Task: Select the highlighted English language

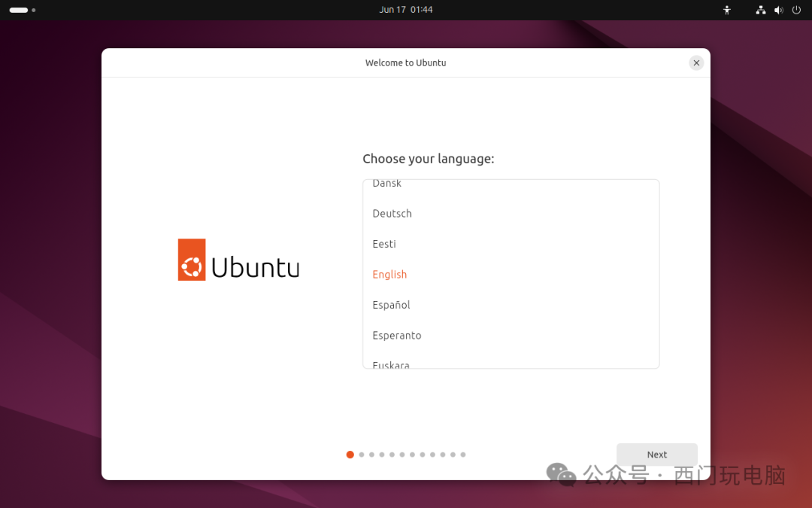Action: point(389,275)
